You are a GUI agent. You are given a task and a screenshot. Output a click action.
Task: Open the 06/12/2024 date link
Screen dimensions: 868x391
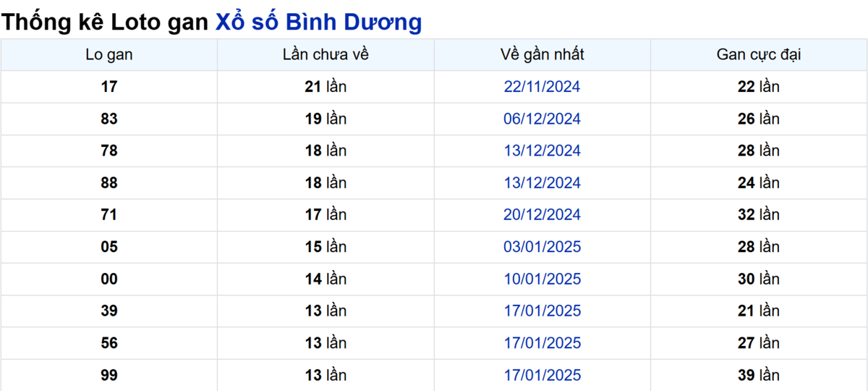(542, 119)
